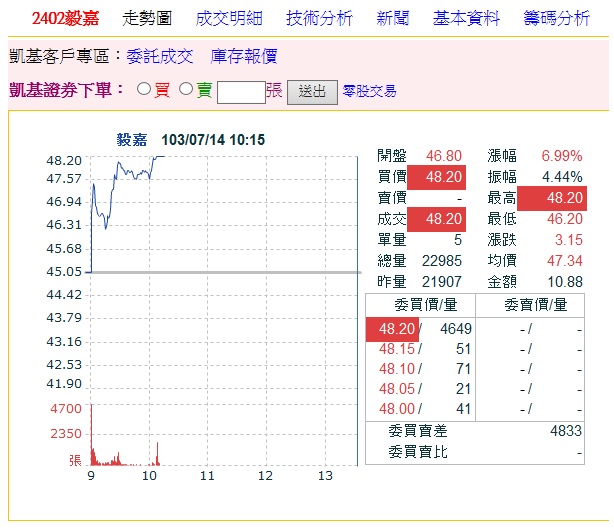Click the 4700 volume axis label
Image resolution: width=614 pixels, height=528 pixels.
(66, 409)
